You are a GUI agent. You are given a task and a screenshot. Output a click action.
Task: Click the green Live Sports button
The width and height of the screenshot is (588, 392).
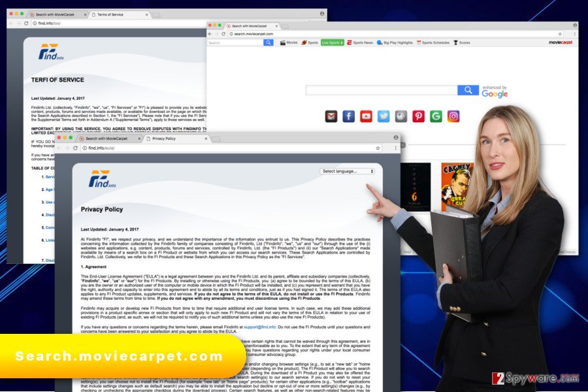(x=333, y=42)
